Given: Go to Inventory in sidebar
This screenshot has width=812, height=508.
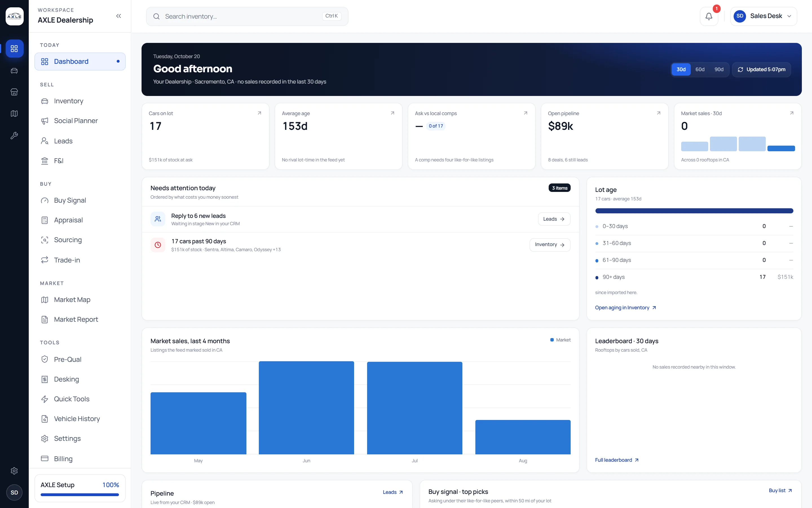Looking at the screenshot, I should [80, 101].
